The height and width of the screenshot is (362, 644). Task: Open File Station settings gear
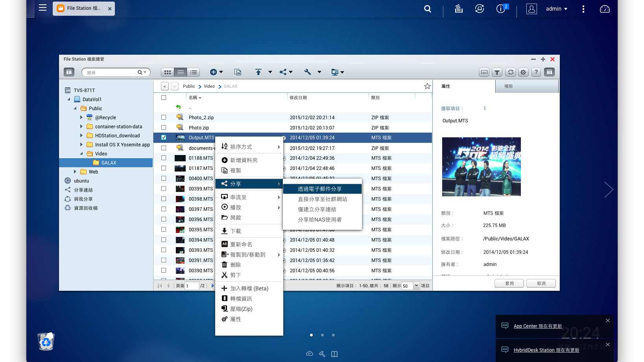click(x=523, y=72)
